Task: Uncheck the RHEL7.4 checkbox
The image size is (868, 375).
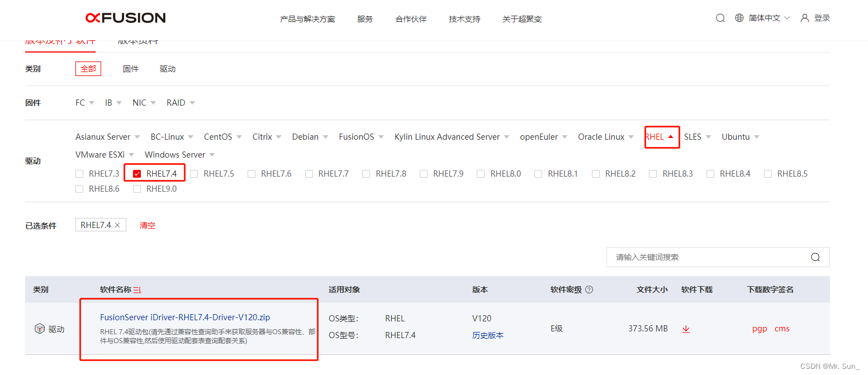Action: pyautogui.click(x=137, y=174)
